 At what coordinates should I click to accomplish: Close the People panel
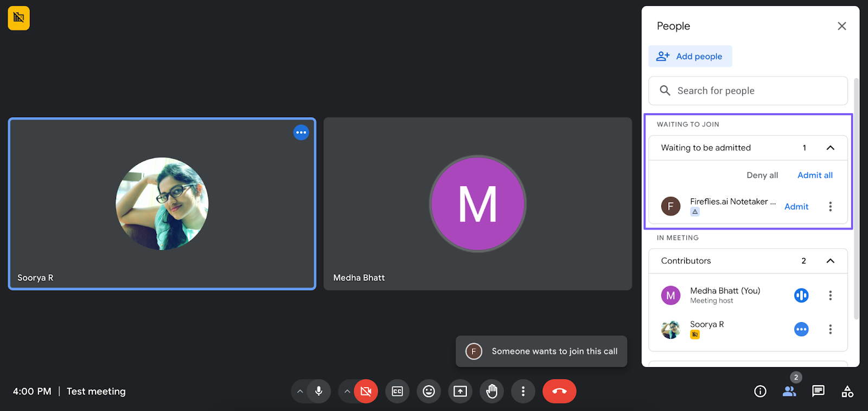841,26
